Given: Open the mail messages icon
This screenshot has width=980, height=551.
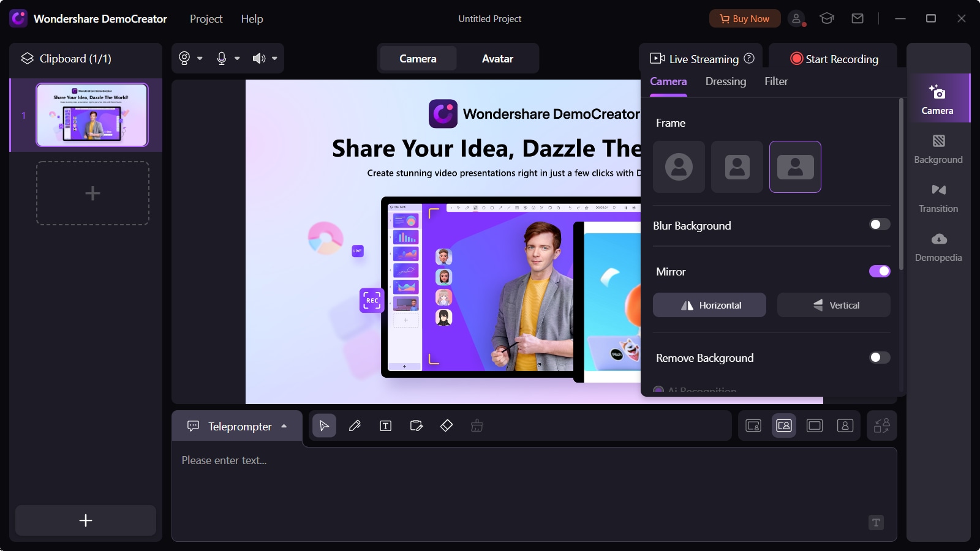Looking at the screenshot, I should coord(858,18).
